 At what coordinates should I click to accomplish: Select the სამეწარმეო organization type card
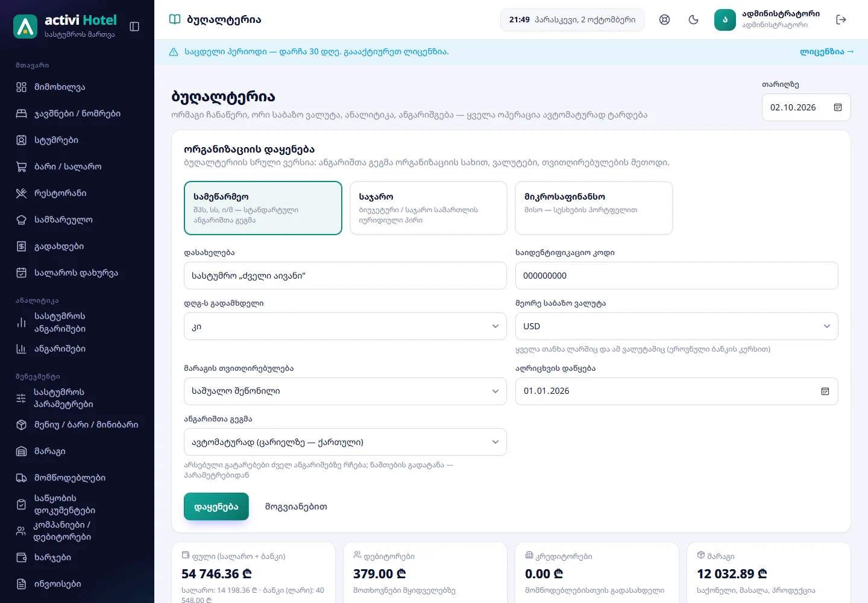pos(263,208)
